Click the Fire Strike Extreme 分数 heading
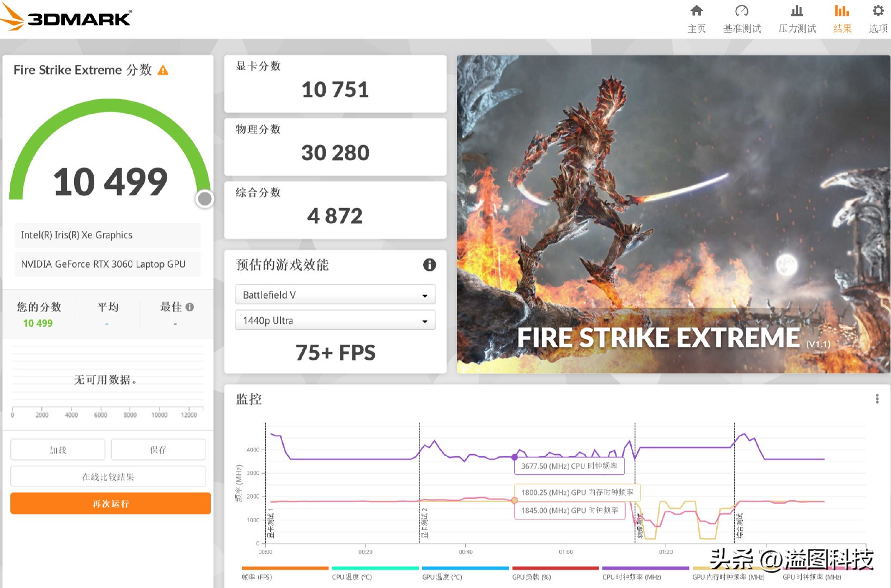Viewport: 891px width, 588px height. [83, 70]
